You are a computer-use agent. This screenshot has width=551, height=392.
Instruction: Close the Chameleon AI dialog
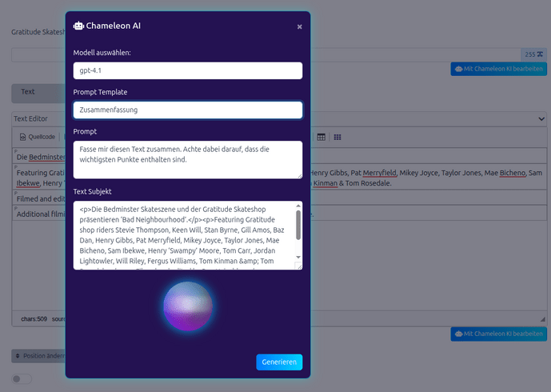299,26
